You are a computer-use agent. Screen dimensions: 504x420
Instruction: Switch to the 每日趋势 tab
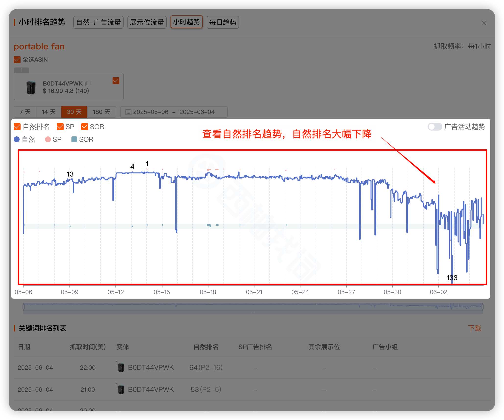coord(223,22)
